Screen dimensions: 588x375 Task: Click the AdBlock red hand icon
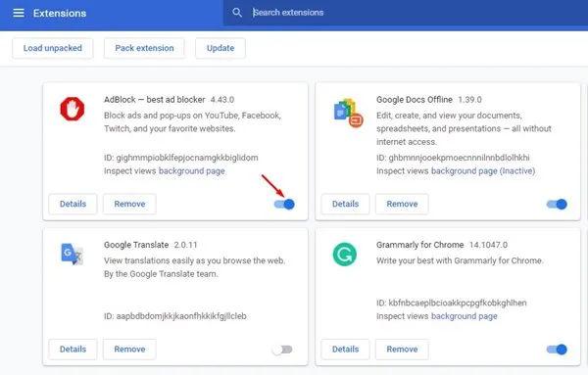pyautogui.click(x=73, y=109)
